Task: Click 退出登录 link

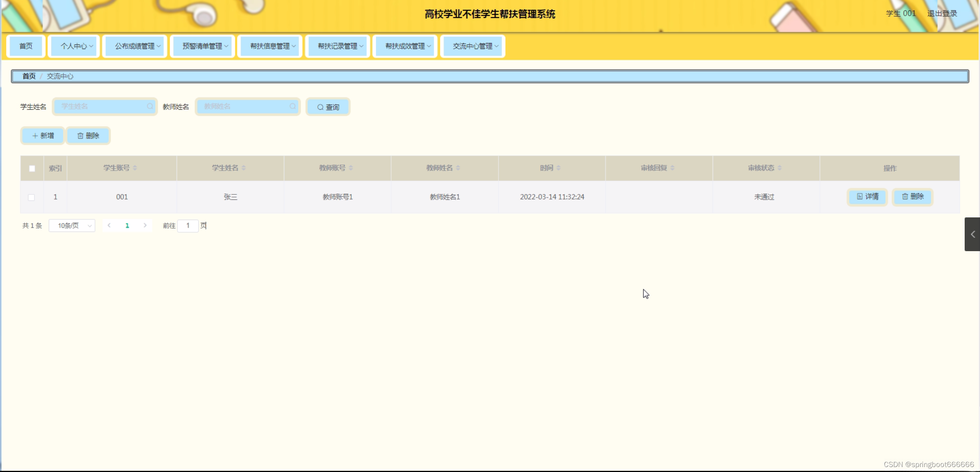Action: [x=942, y=13]
